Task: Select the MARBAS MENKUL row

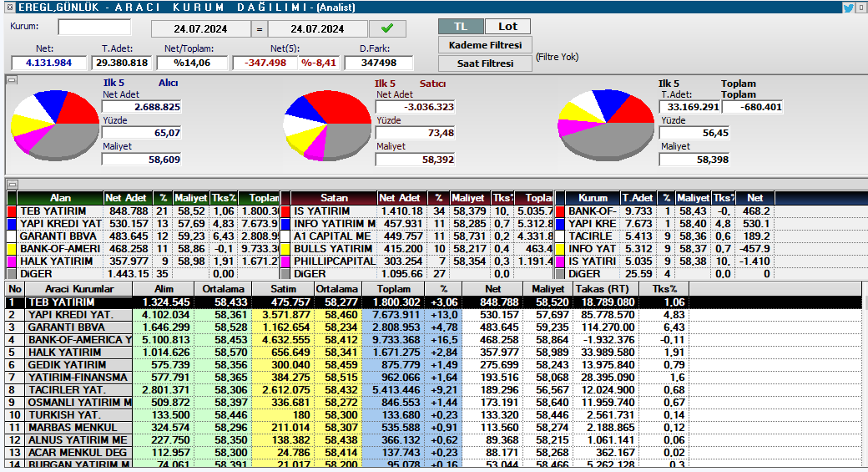Action: click(x=433, y=428)
